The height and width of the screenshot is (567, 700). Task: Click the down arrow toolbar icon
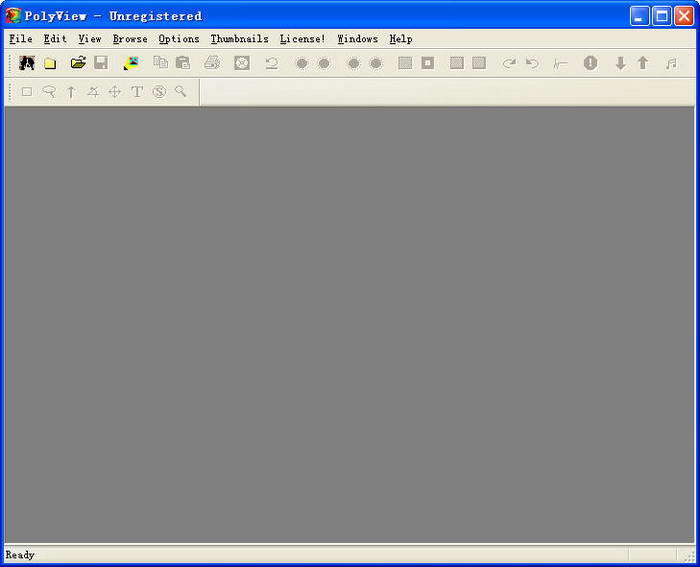(x=620, y=63)
